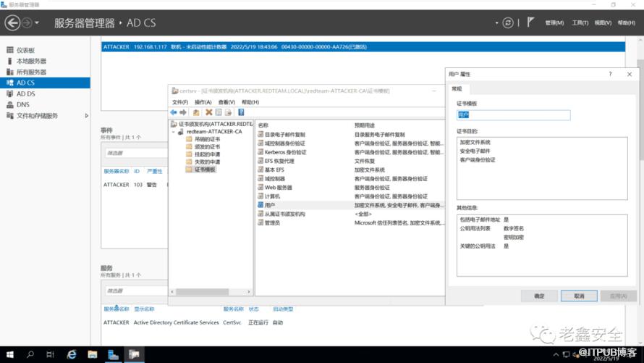Open the Windows Start button
Image resolution: width=644 pixels, height=363 pixels.
[x=10, y=354]
